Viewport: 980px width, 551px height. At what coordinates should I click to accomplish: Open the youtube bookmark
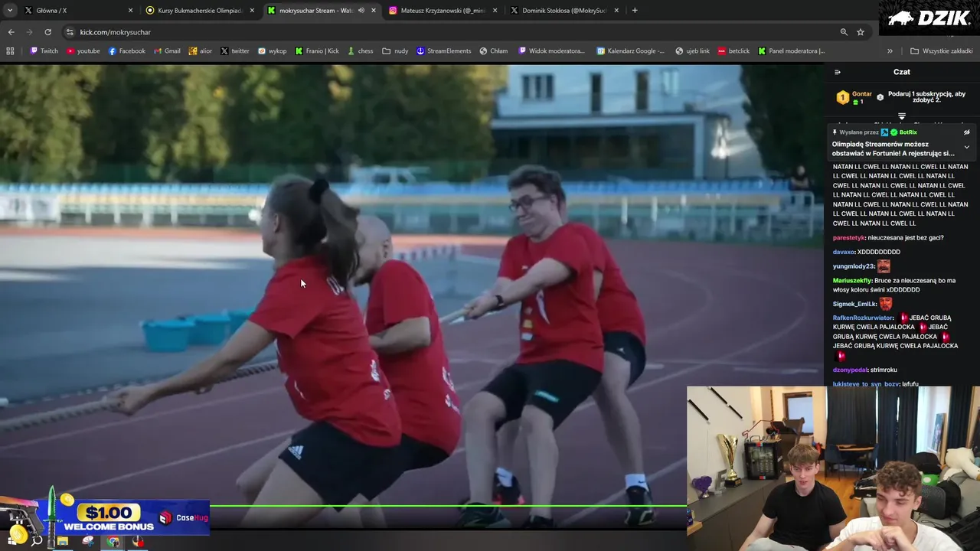point(83,51)
